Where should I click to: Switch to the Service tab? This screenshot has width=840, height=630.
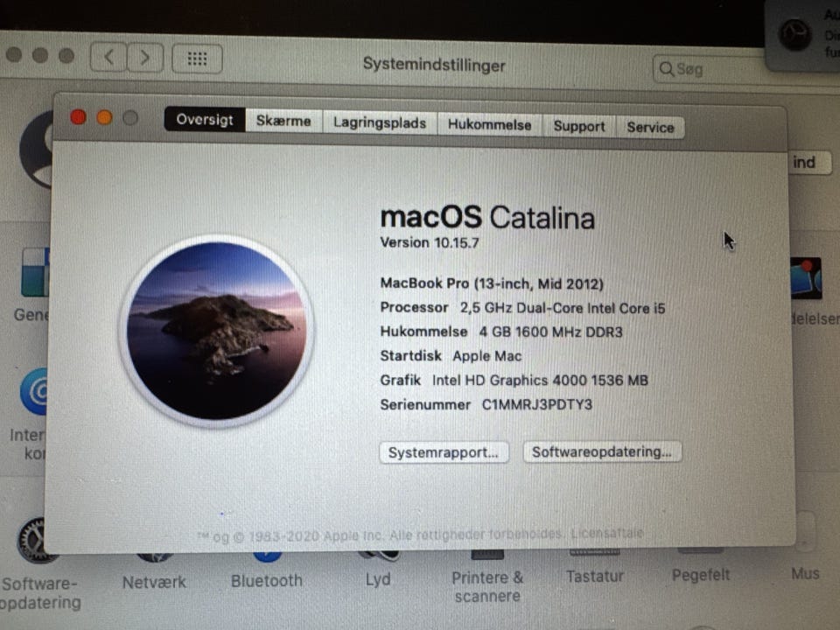(650, 128)
